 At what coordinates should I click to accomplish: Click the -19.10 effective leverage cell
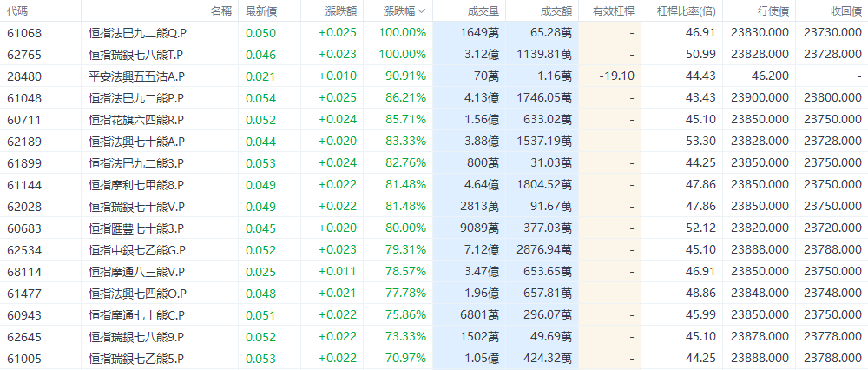(x=616, y=76)
